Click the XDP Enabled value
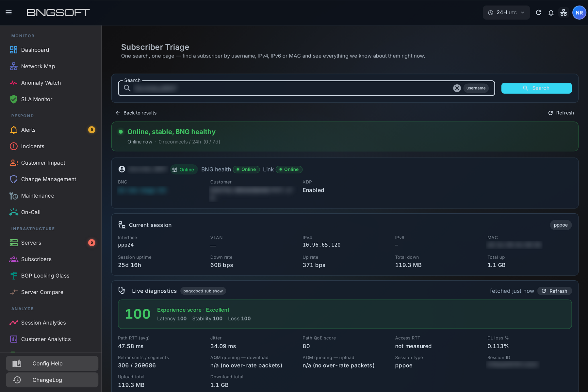The image size is (588, 392). click(x=313, y=190)
